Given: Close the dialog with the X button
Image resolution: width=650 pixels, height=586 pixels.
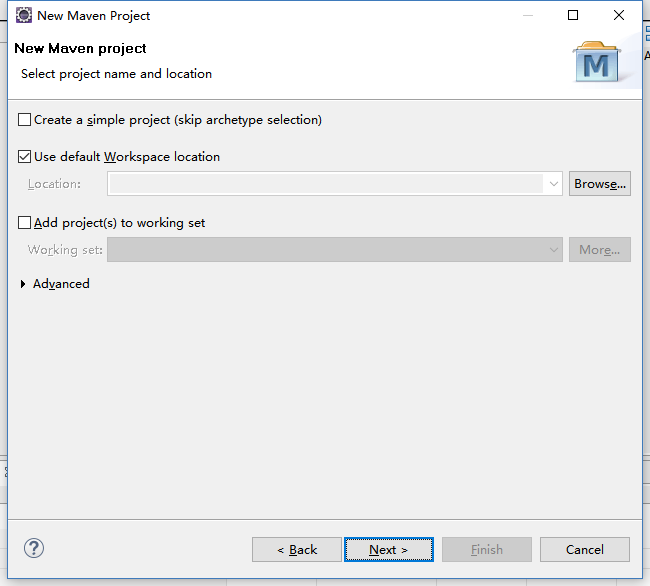Looking at the screenshot, I should (619, 15).
